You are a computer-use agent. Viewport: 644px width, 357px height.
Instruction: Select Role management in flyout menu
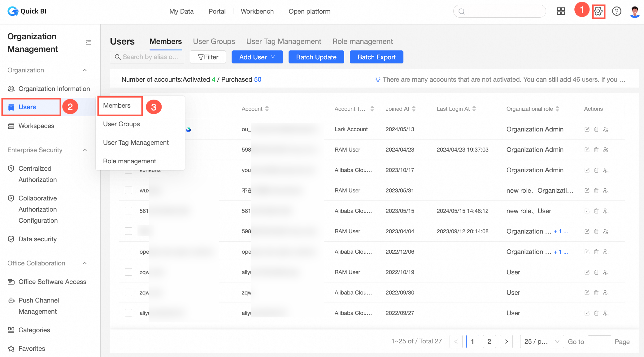click(x=129, y=161)
